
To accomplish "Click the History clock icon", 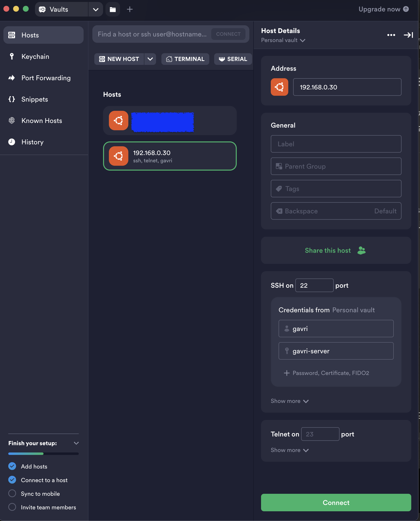I will [x=12, y=142].
